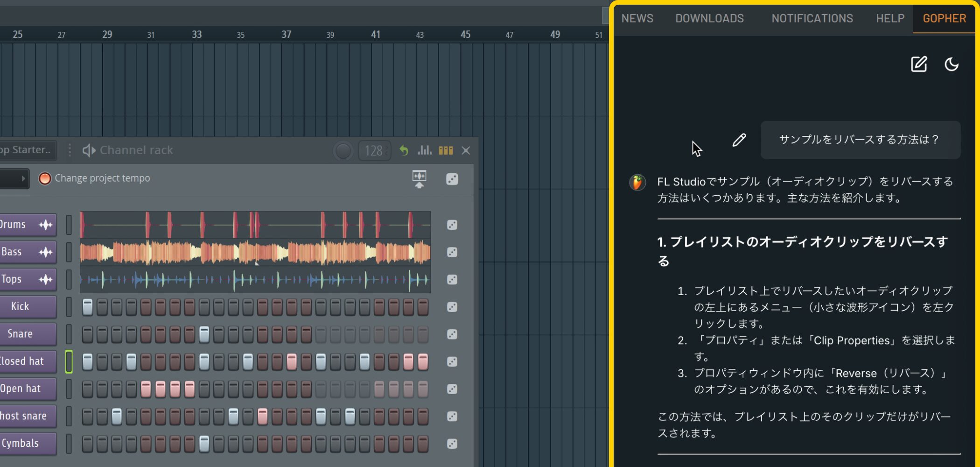Screen dimensions: 980x467
Task: Click the user message サンプルをリバースする方法は？
Action: point(860,140)
